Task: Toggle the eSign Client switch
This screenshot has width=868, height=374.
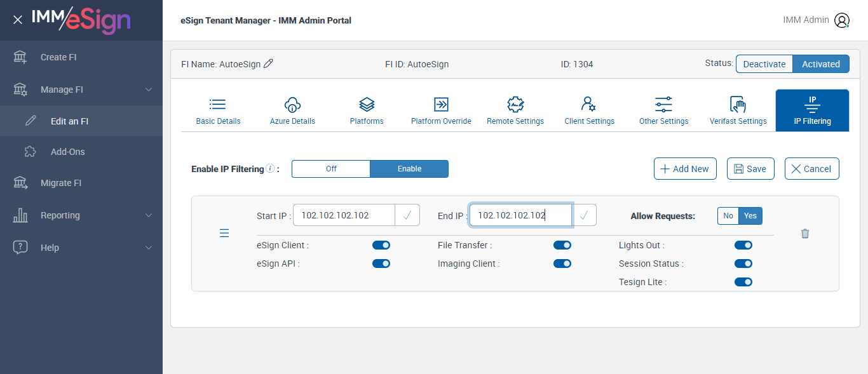Action: coord(381,245)
